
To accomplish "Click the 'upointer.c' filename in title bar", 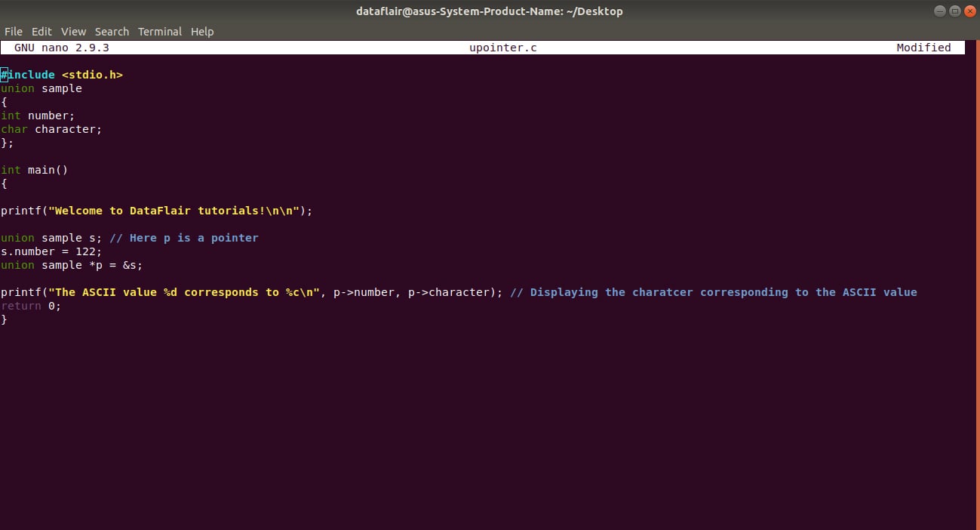I will coord(503,48).
